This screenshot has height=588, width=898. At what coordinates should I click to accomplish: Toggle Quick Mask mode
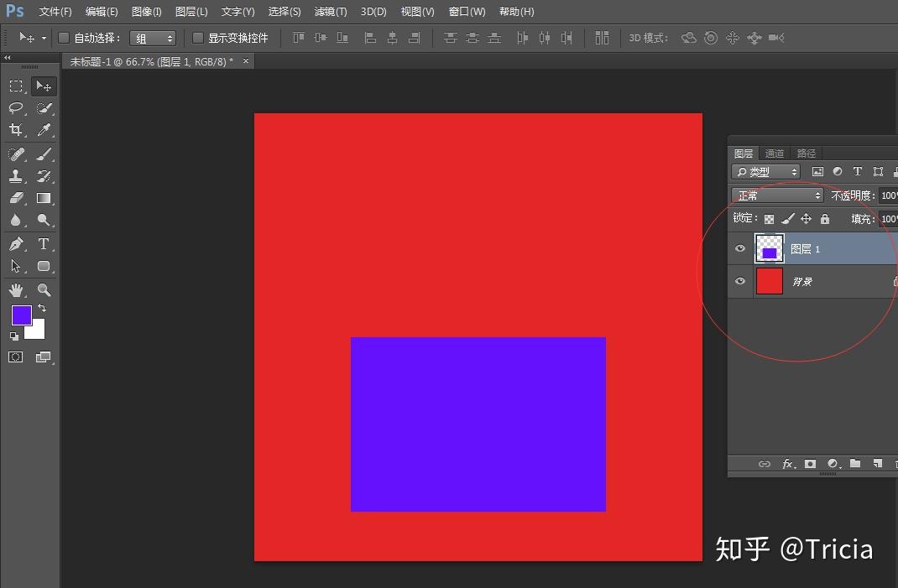pos(16,357)
